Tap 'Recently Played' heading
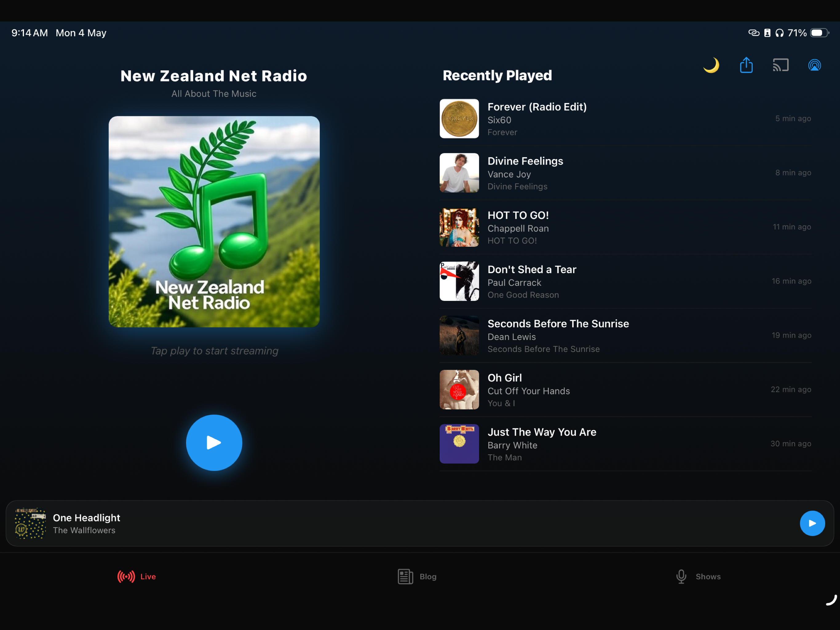Image resolution: width=840 pixels, height=630 pixels. point(497,75)
